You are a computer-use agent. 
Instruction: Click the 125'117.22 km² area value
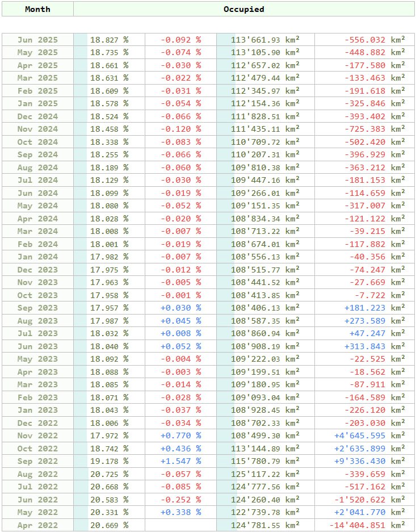[265, 474]
